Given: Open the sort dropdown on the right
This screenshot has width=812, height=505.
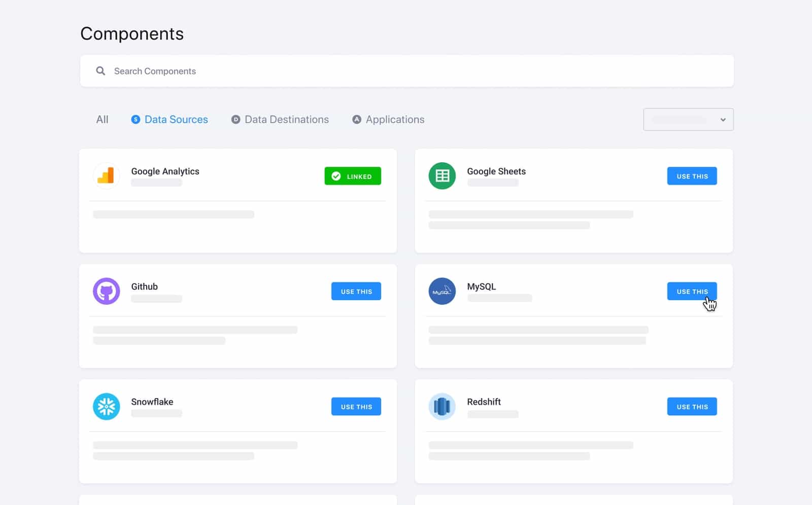Looking at the screenshot, I should (x=688, y=119).
